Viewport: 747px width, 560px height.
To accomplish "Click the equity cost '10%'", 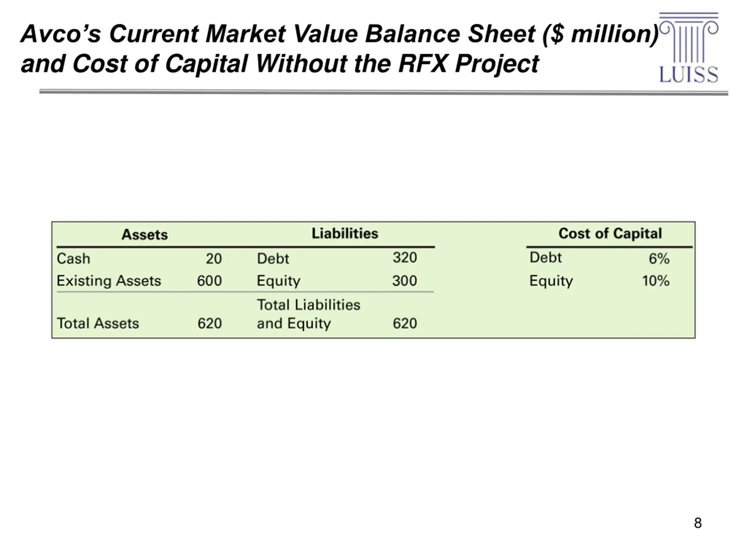I will (655, 281).
